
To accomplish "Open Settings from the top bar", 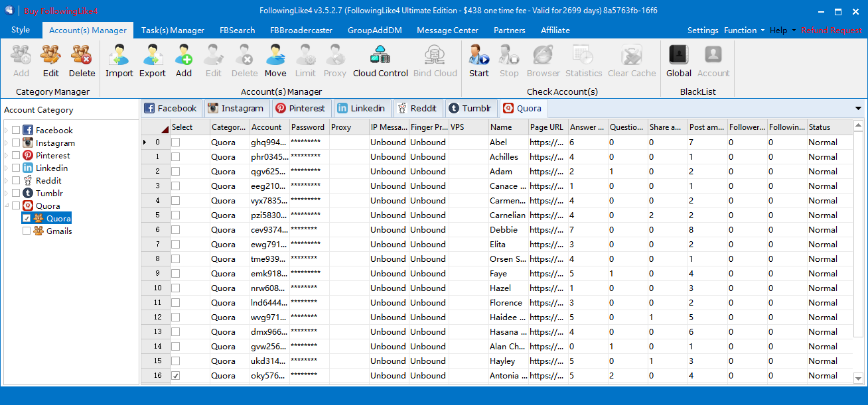I will point(703,30).
